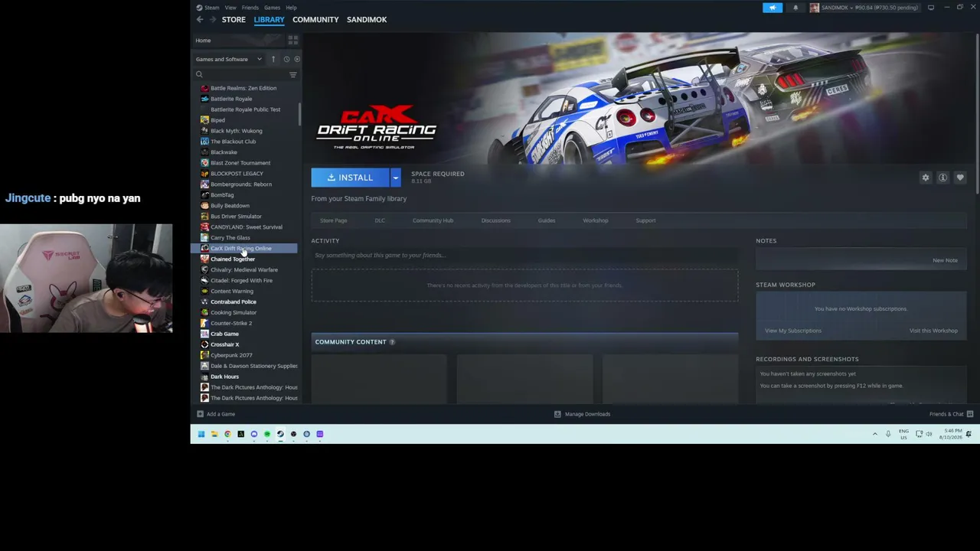Image resolution: width=980 pixels, height=551 pixels.
Task: Open the Steam menu
Action: click(x=211, y=8)
